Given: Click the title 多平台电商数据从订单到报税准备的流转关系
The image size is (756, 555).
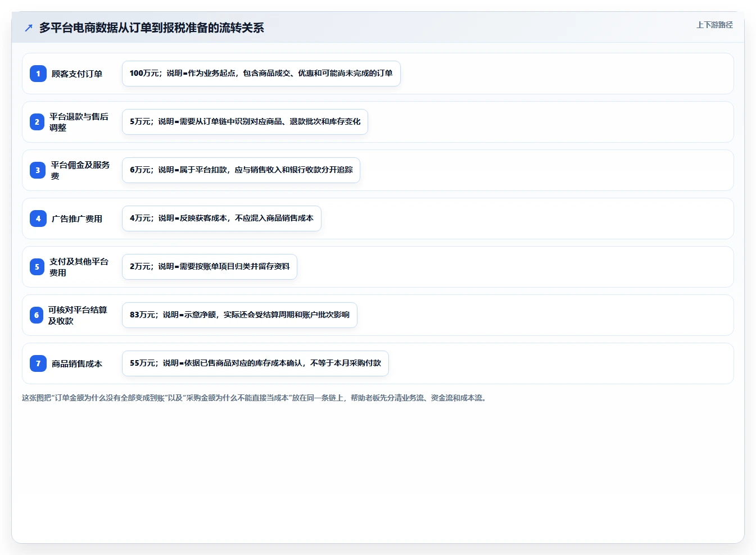Looking at the screenshot, I should point(151,28).
